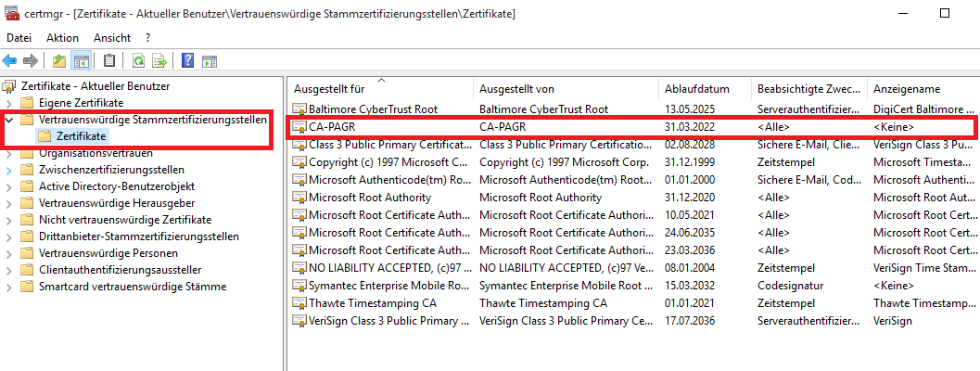The image size is (980, 371).
Task: Expand the Zwischenzertifizierungsstellen node
Action: click(x=8, y=170)
